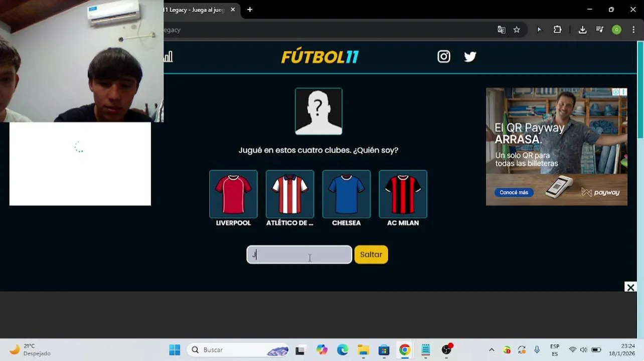The image size is (644, 361).
Task: Change the ESP ES keyboard language
Action: (555, 350)
